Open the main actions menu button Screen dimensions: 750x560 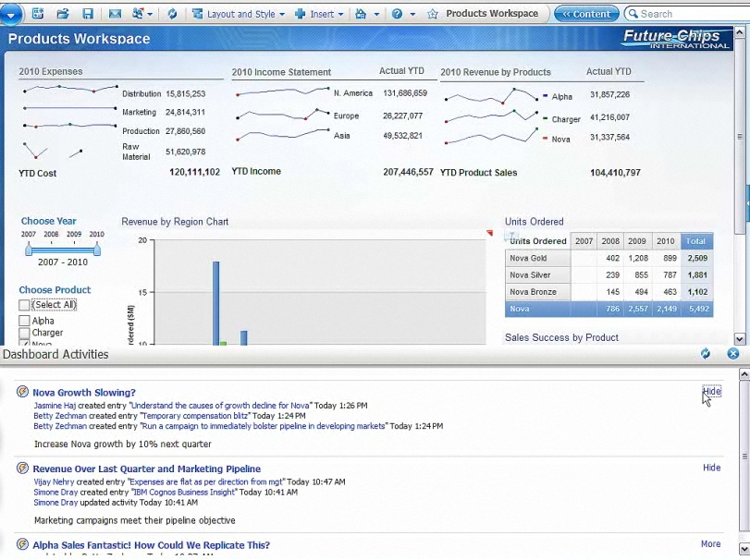coord(11,13)
